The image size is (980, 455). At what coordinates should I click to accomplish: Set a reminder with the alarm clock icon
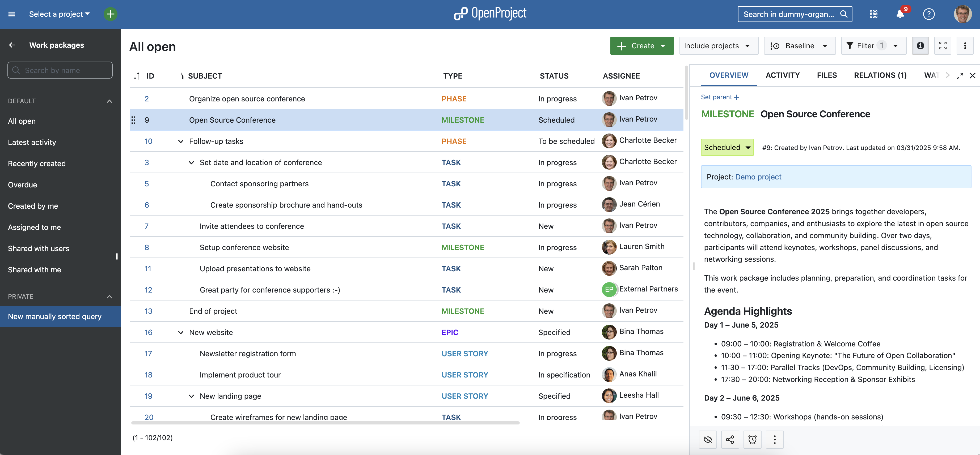click(752, 440)
